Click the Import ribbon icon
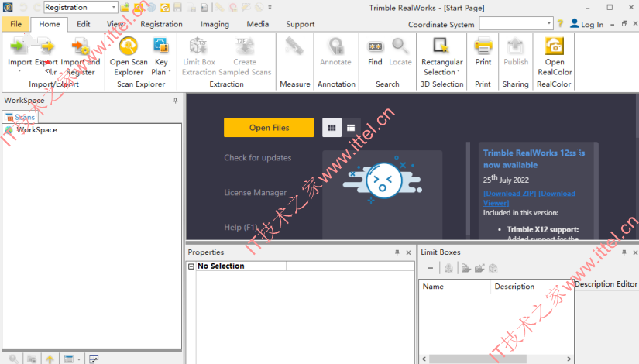This screenshot has width=639, height=364. [x=19, y=46]
